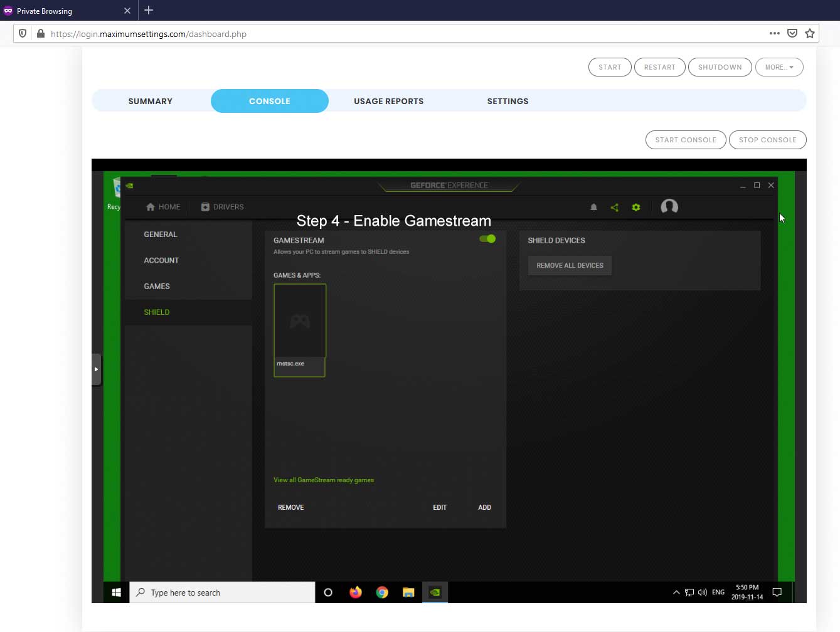This screenshot has height=632, width=840.
Task: Select the Private Browsing tab
Action: (68, 11)
